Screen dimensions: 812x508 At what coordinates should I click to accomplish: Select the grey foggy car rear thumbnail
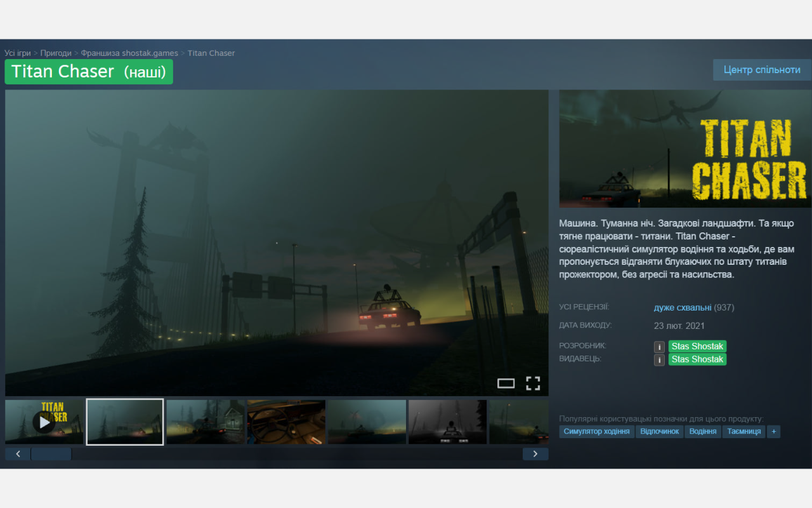click(x=447, y=422)
